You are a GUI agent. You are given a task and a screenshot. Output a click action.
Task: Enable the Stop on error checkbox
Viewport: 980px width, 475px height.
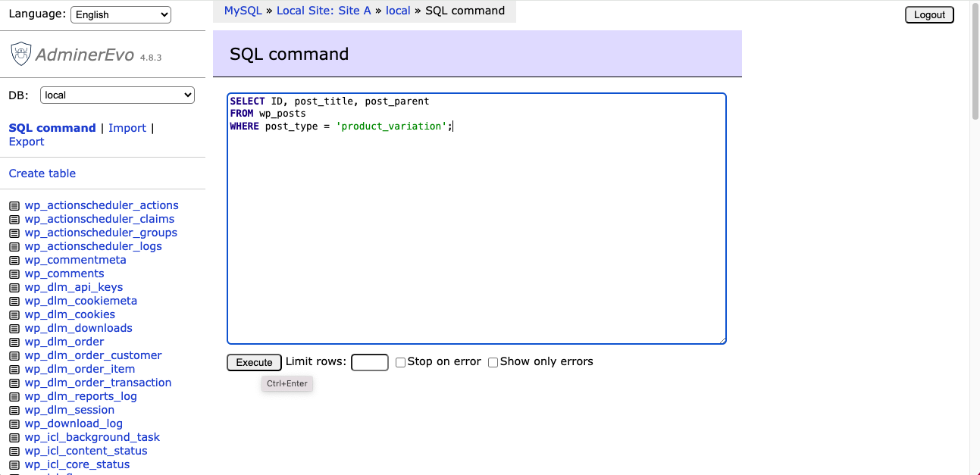pos(400,363)
